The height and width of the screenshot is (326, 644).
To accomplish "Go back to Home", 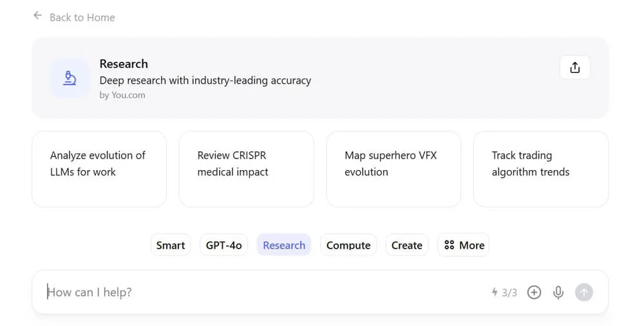I will (x=82, y=17).
